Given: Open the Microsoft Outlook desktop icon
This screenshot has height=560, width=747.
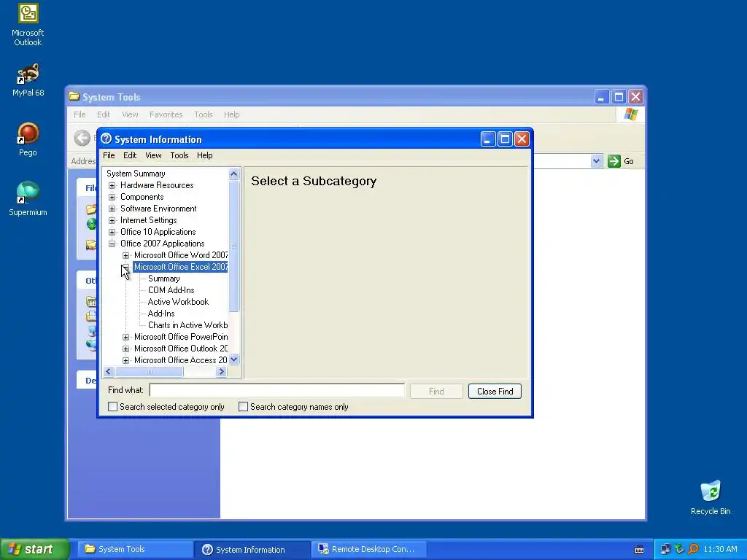Looking at the screenshot, I should tap(28, 25).
